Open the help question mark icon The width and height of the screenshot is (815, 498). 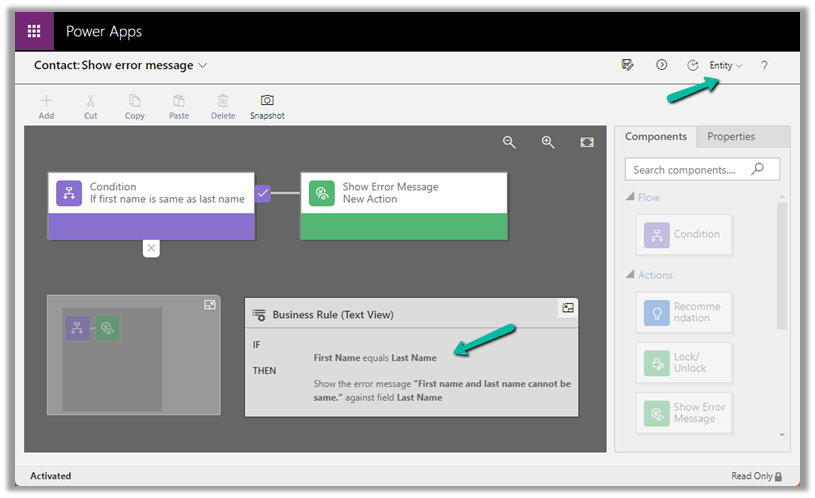[764, 65]
